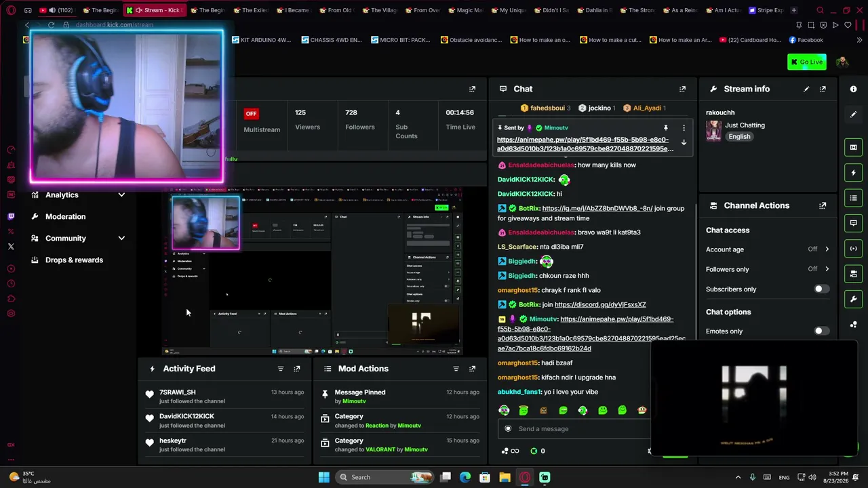Click the microphone icon in system tray
The height and width of the screenshot is (488, 868).
(x=752, y=477)
